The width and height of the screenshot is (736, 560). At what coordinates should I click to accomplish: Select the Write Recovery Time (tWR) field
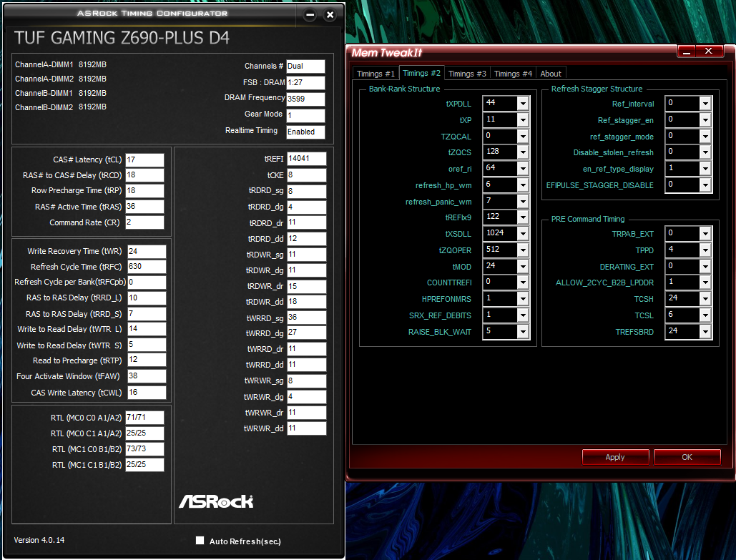coord(147,251)
